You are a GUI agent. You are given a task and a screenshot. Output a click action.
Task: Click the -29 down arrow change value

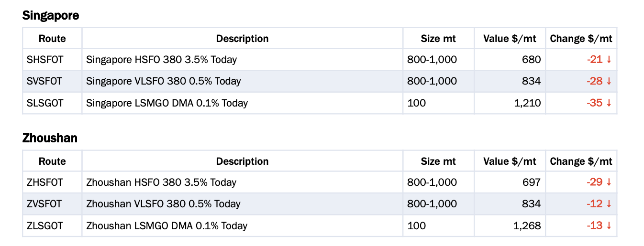tap(599, 182)
